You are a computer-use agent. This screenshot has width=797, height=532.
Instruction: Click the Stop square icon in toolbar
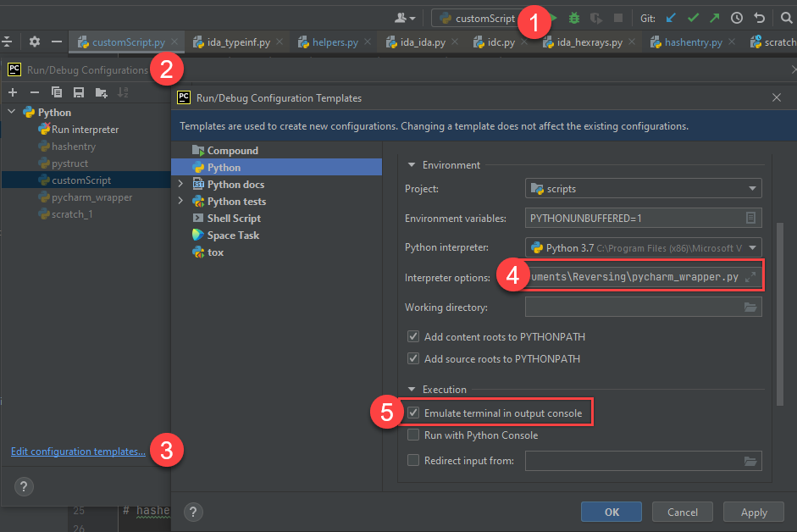[618, 19]
